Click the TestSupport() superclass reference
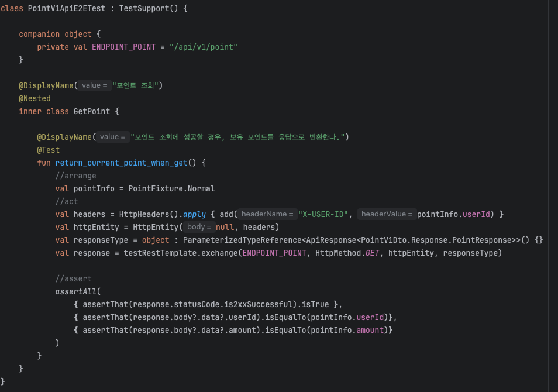The image size is (558, 392). click(x=149, y=8)
